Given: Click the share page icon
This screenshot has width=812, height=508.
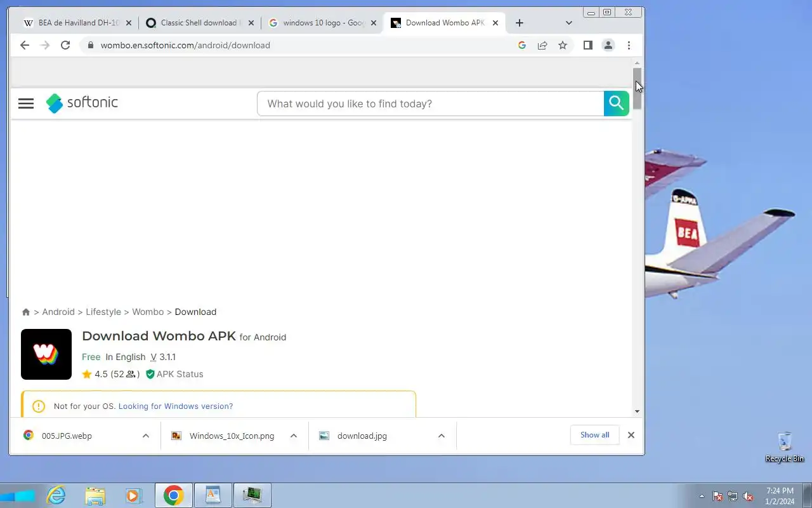Looking at the screenshot, I should 542,45.
